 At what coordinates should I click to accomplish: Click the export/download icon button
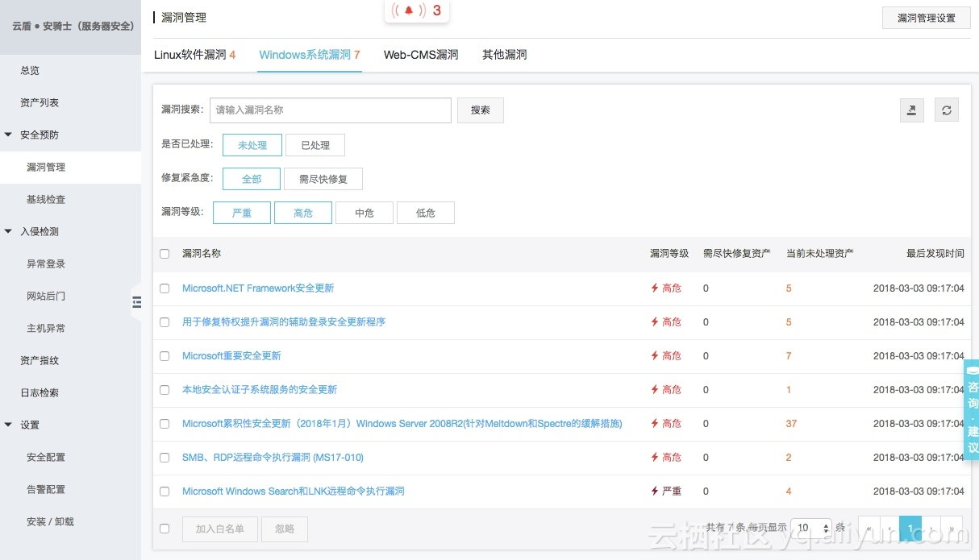click(x=912, y=110)
